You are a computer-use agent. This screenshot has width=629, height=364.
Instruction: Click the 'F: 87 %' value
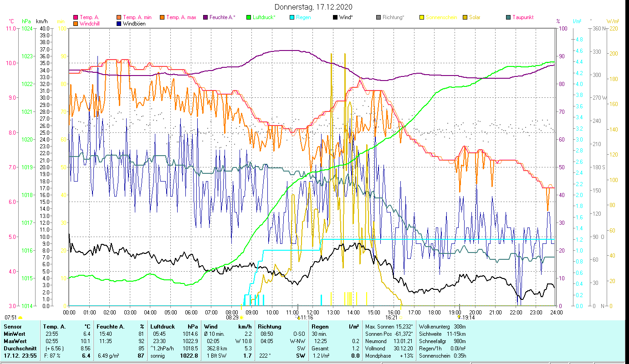pos(52,356)
